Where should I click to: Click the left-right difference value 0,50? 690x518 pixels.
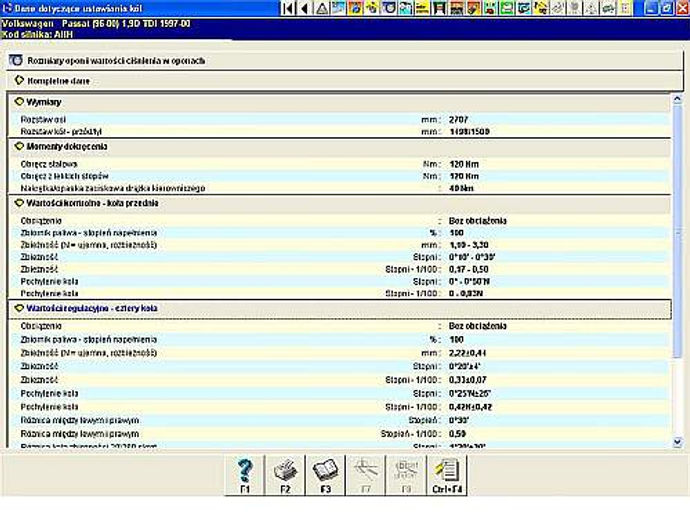457,434
